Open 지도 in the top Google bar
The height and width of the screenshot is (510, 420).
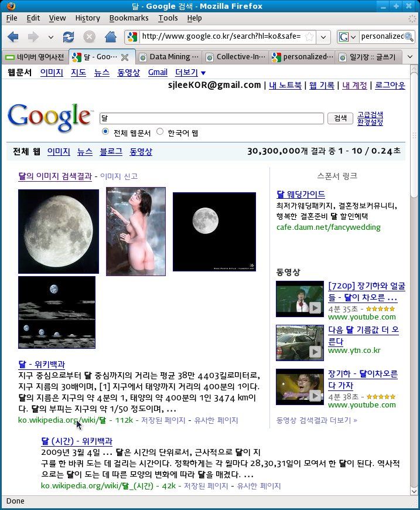coord(78,73)
